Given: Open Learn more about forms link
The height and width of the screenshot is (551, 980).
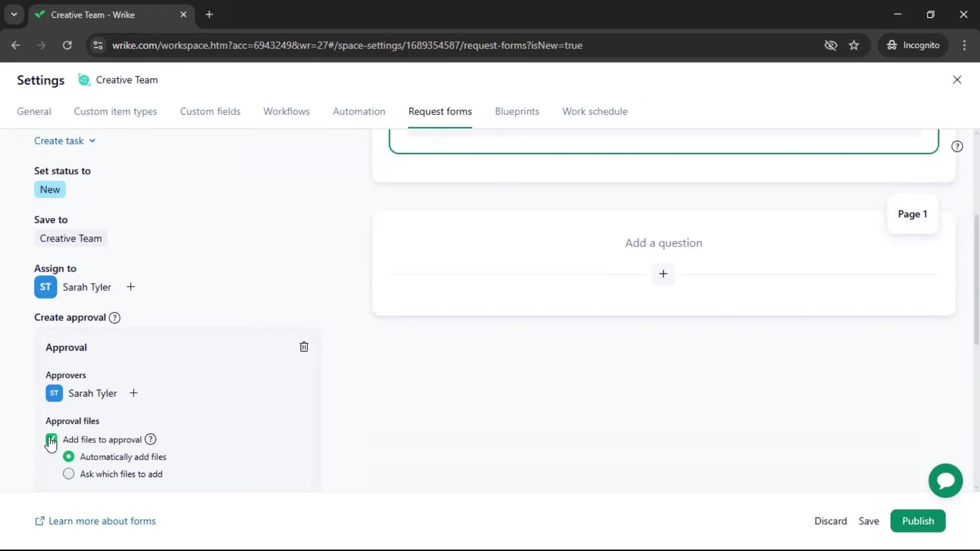Looking at the screenshot, I should click(x=95, y=521).
